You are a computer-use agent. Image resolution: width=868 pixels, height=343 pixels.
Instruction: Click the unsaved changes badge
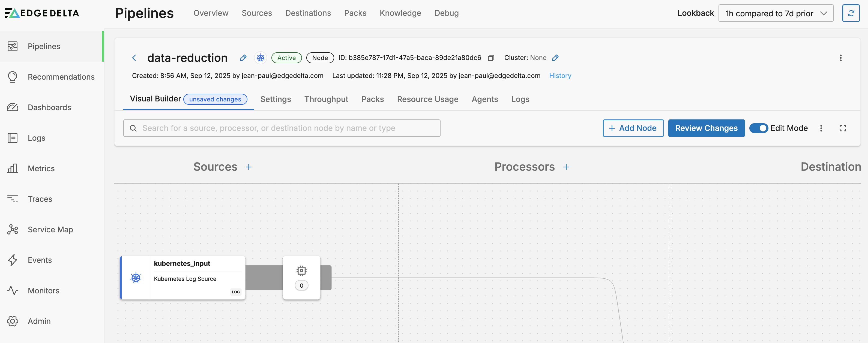(215, 99)
